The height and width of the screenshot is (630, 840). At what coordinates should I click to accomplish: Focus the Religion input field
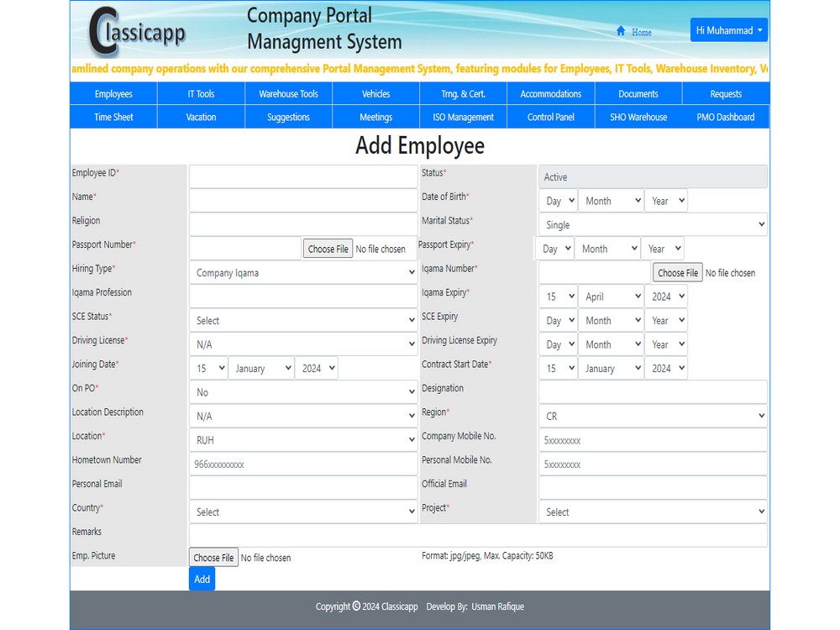[303, 224]
